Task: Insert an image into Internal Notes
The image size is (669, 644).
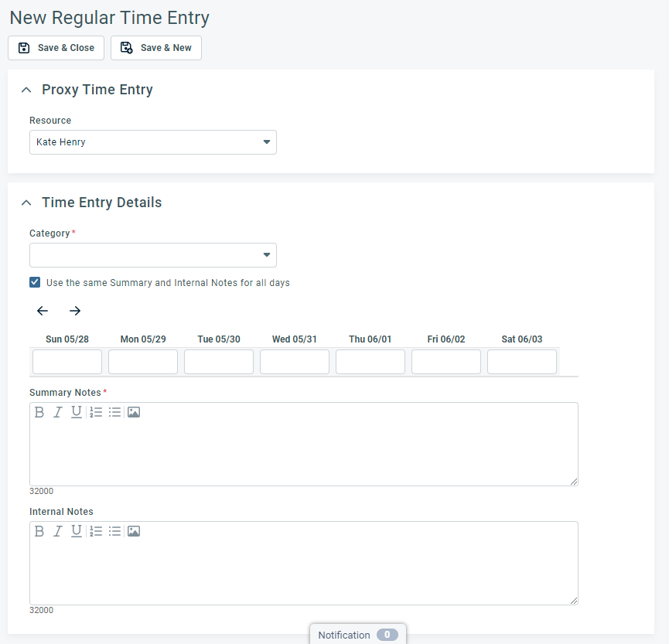Action: (134, 530)
